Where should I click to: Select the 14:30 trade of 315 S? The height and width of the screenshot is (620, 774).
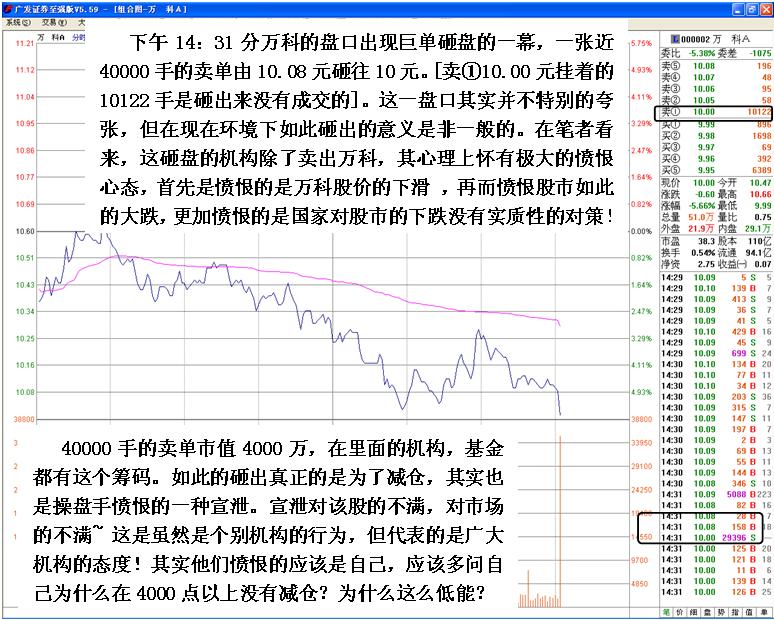point(716,407)
